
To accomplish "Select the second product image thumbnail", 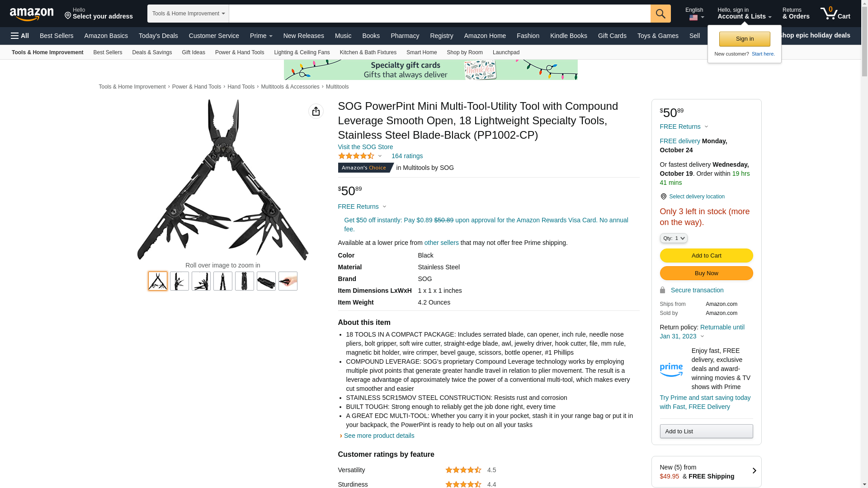I will [x=179, y=281].
